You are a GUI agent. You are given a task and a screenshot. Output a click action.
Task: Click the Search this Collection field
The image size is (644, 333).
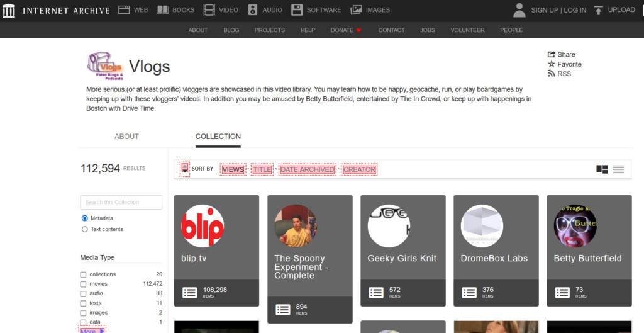click(x=121, y=202)
